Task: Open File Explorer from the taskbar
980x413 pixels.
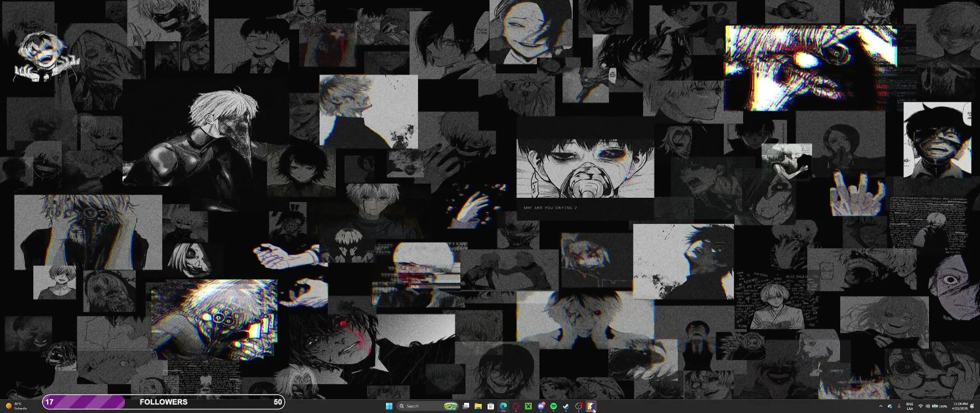Action: pos(478,406)
